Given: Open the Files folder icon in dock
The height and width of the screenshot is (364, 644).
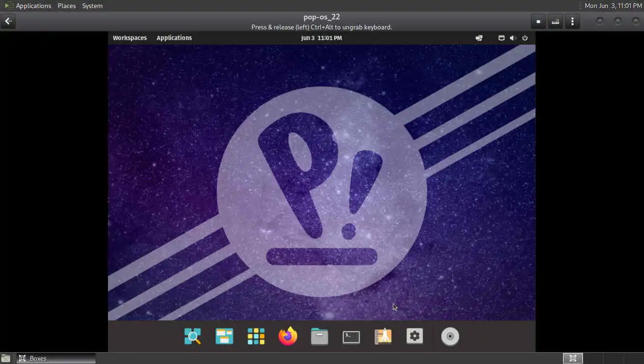Looking at the screenshot, I should (320, 337).
